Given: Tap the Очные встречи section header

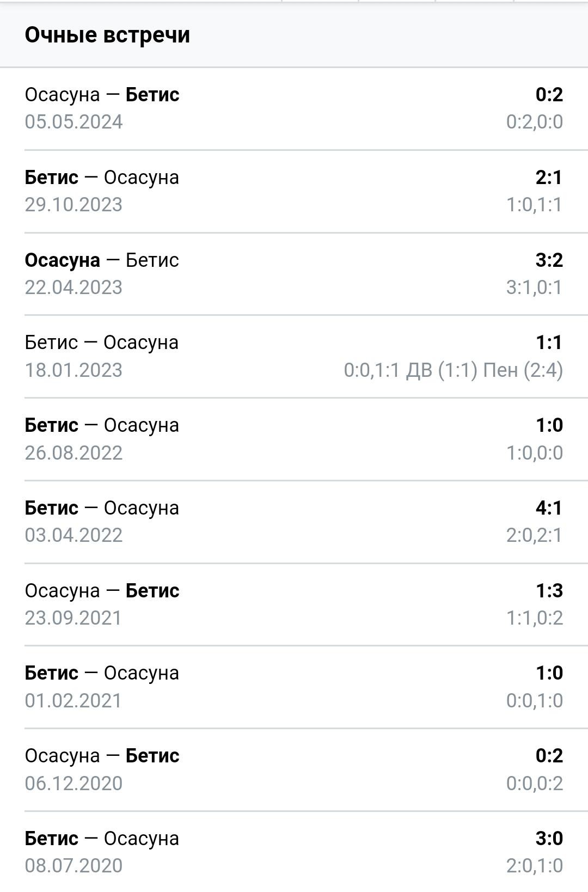Looking at the screenshot, I should pos(107,35).
